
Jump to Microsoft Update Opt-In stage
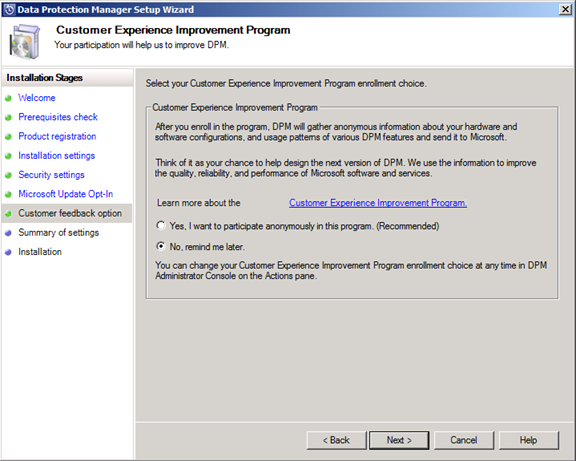tap(66, 194)
